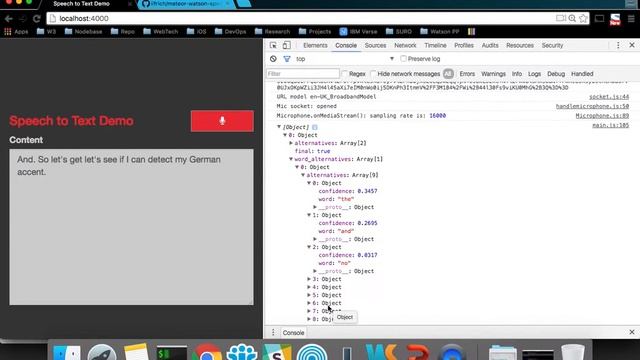Filter console by Warnings
This screenshot has width=640, height=360.
tap(493, 74)
